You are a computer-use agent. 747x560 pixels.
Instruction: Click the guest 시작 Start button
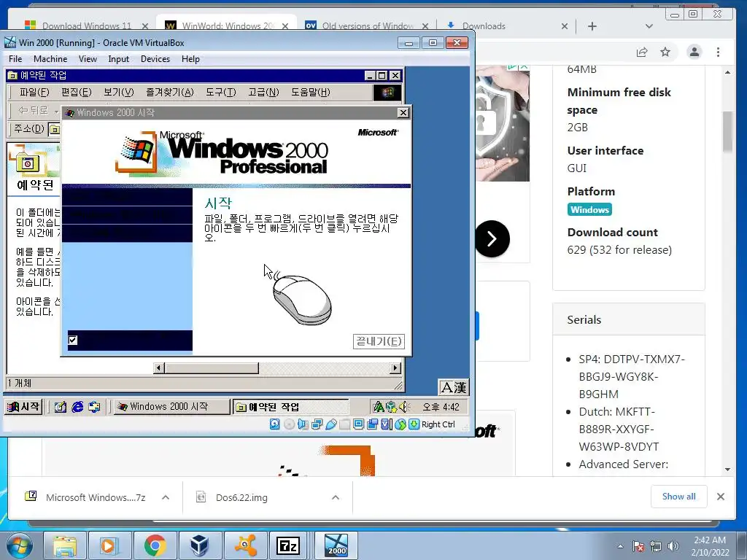coord(23,407)
